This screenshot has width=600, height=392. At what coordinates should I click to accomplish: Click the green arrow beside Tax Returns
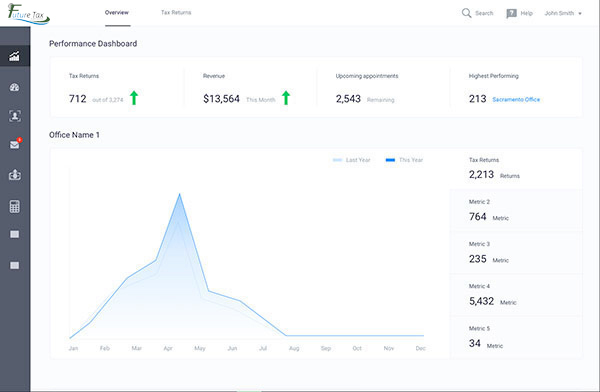134,98
